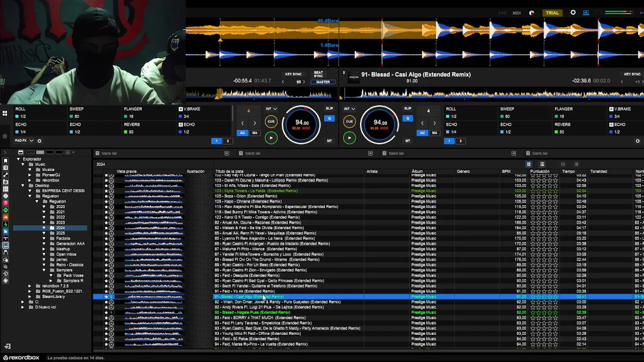Click the grid layout icon left of deck 1 pads
The width and height of the screenshot is (644, 362).
[x=5, y=114]
